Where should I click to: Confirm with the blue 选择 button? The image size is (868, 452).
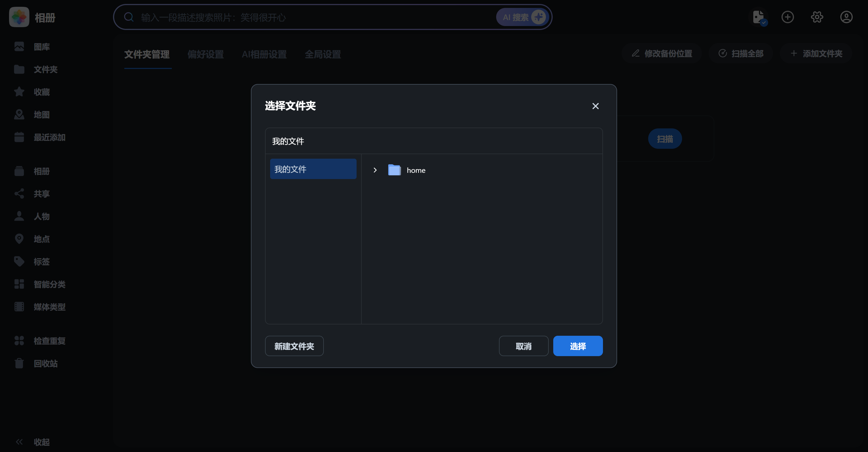pyautogui.click(x=578, y=346)
